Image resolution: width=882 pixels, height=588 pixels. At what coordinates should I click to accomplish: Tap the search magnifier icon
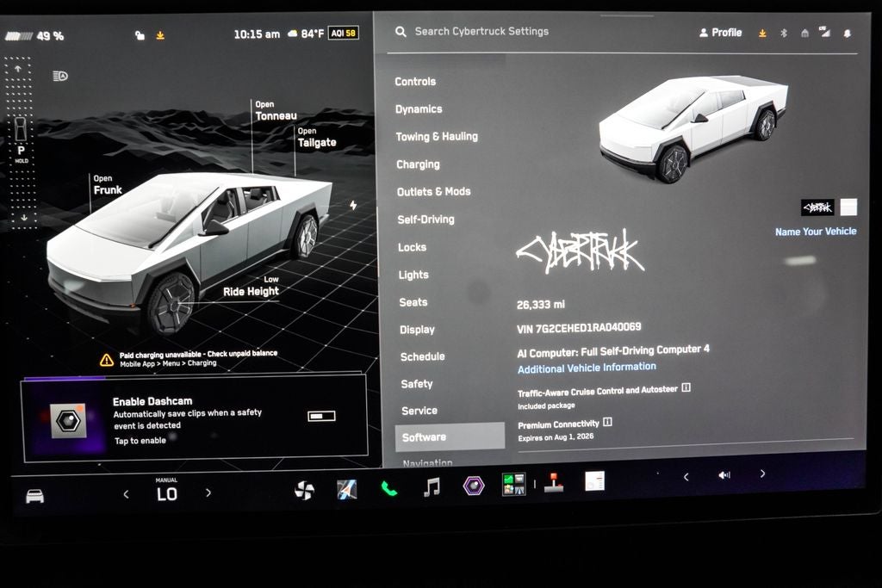(401, 32)
